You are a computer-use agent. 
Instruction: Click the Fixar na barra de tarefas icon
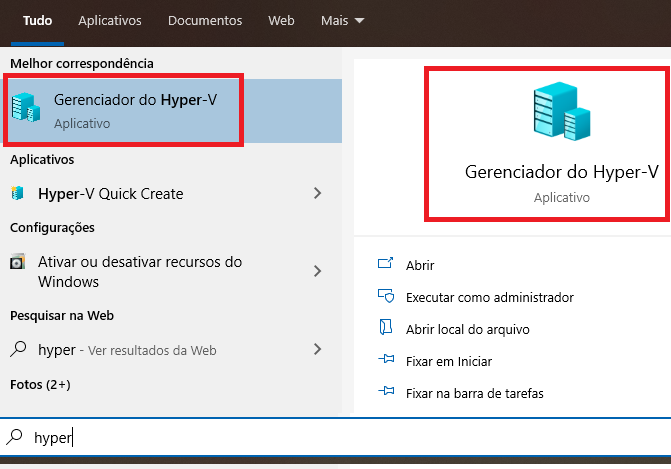385,393
